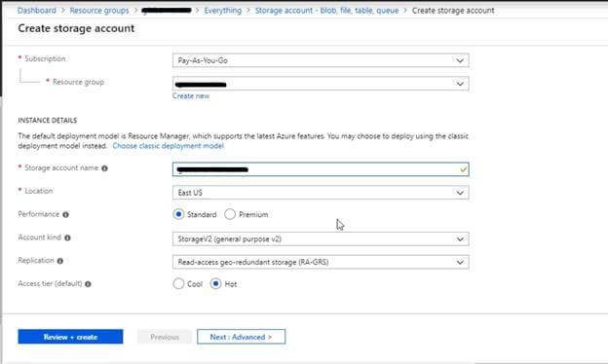Image resolution: width=608 pixels, height=364 pixels.
Task: Open the Location dropdown showing East US
Action: (321, 193)
